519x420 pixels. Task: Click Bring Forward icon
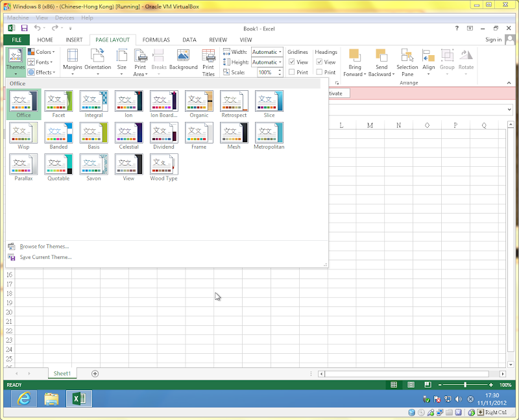pyautogui.click(x=354, y=55)
